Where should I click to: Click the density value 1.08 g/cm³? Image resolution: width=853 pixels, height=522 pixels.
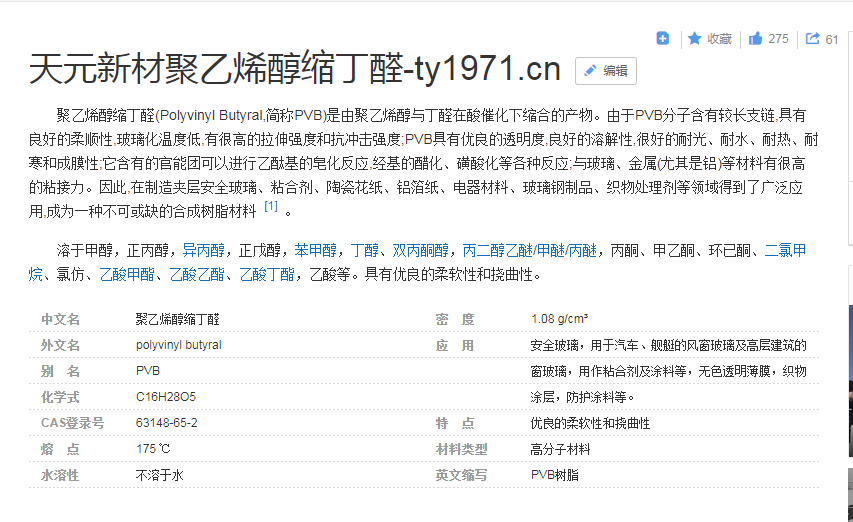(559, 319)
